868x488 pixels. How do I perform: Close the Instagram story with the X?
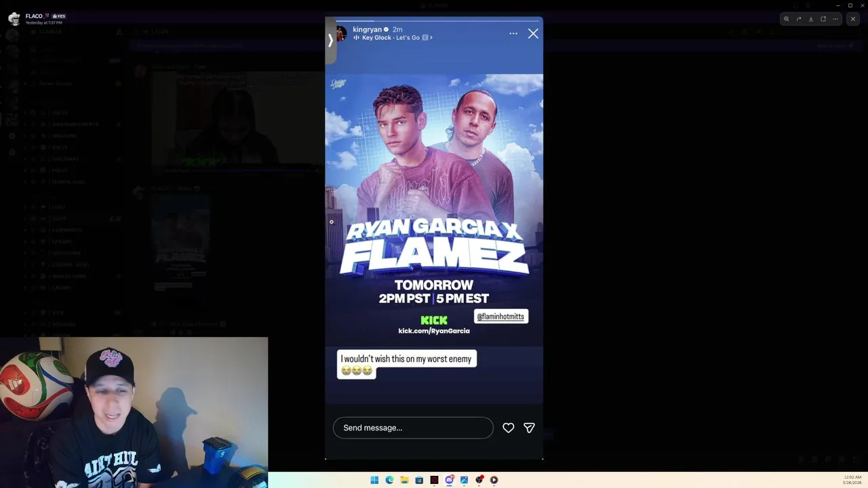click(x=533, y=33)
